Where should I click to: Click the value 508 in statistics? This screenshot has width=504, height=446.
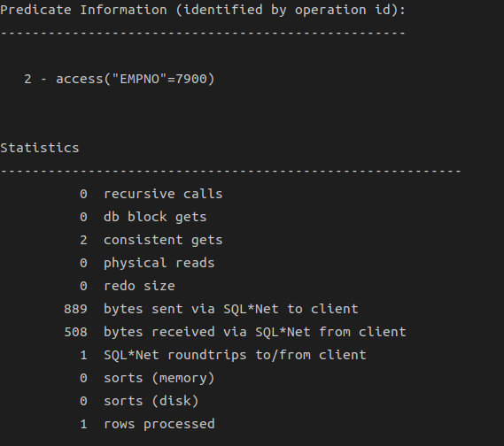tap(75, 332)
